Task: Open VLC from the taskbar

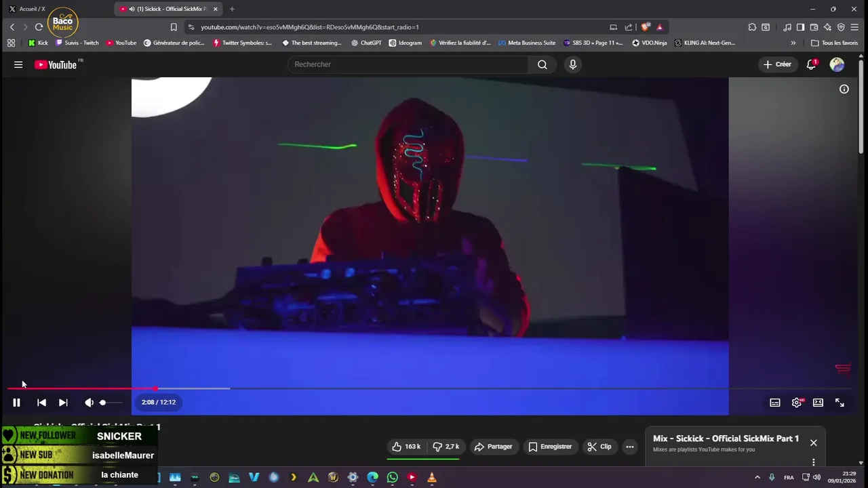Action: 431,477
